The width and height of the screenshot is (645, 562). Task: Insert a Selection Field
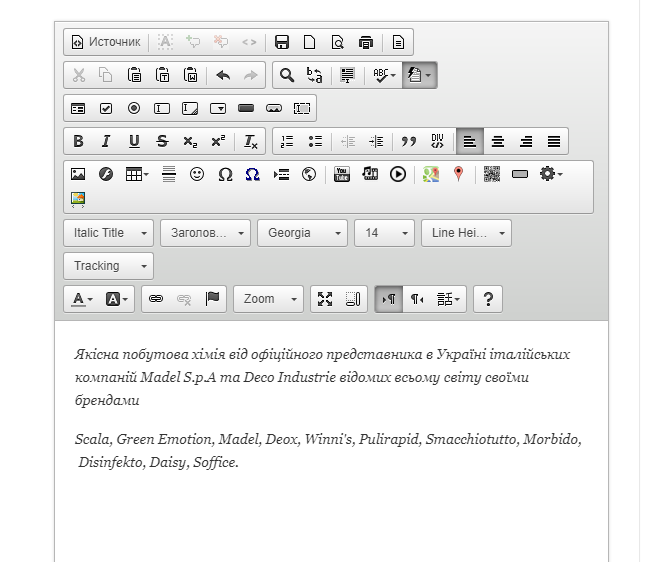pos(218,108)
